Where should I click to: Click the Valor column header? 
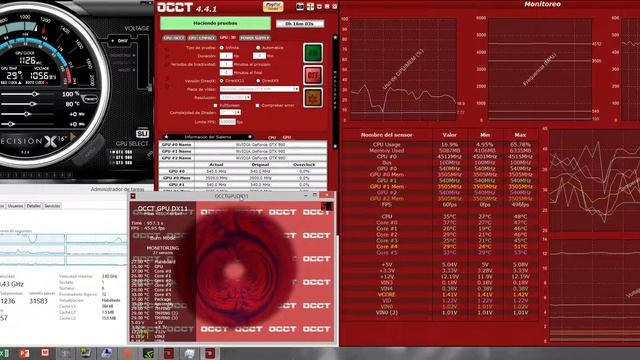click(449, 135)
